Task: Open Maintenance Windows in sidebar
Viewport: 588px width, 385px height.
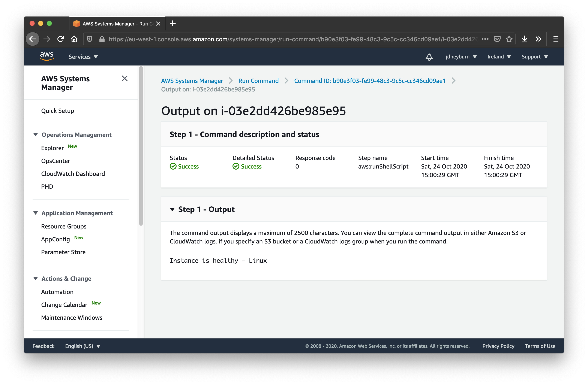Action: 72,317
